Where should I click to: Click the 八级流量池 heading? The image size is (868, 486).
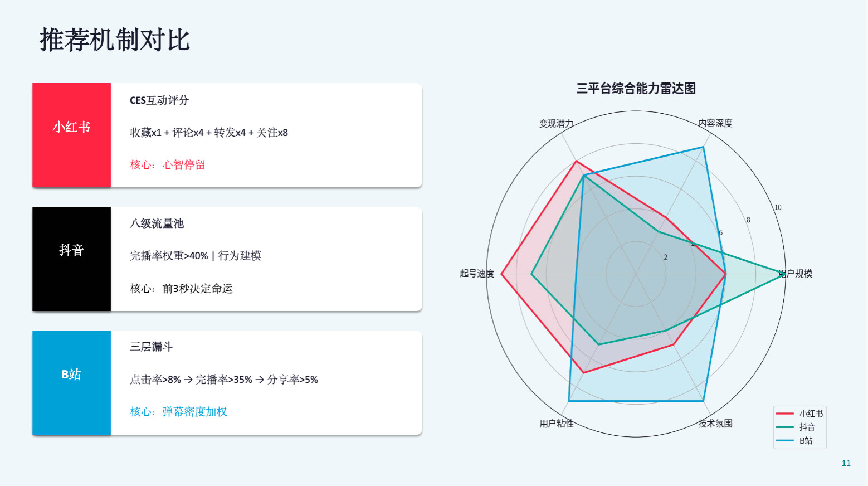157,223
